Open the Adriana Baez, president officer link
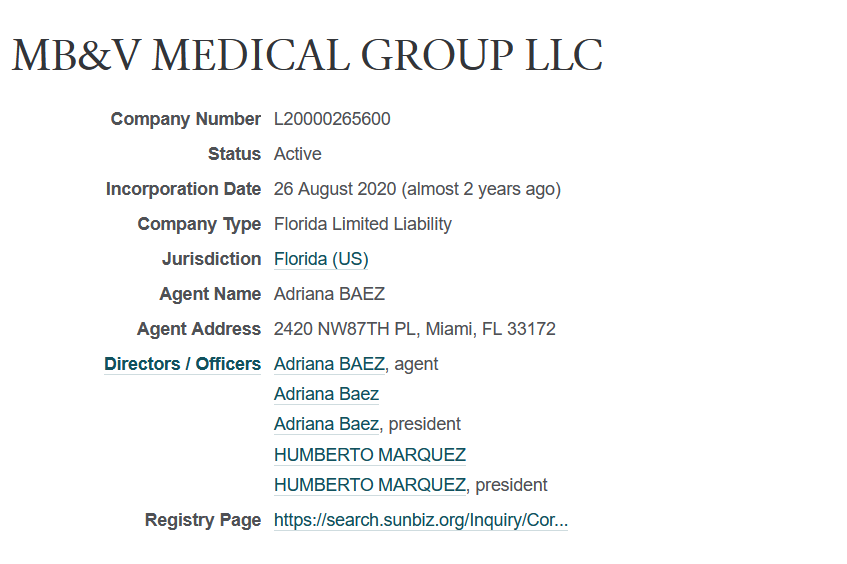Screen dimensions: 847x564 point(326,424)
